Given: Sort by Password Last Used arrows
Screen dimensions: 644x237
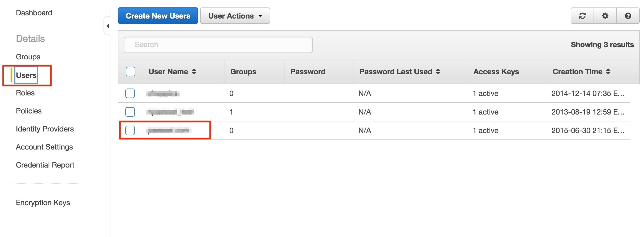Looking at the screenshot, I should coord(438,72).
